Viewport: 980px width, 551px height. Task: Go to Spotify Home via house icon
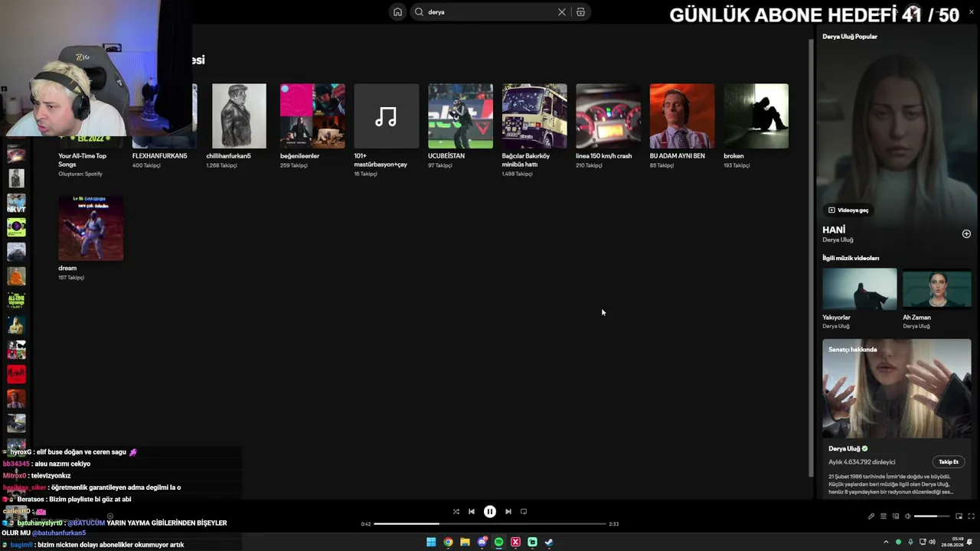click(x=397, y=12)
